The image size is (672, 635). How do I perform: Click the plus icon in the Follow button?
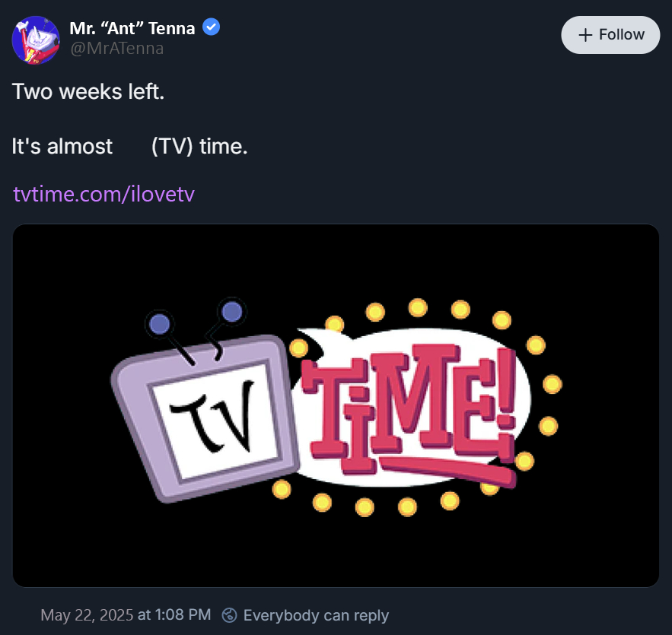pyautogui.click(x=585, y=35)
